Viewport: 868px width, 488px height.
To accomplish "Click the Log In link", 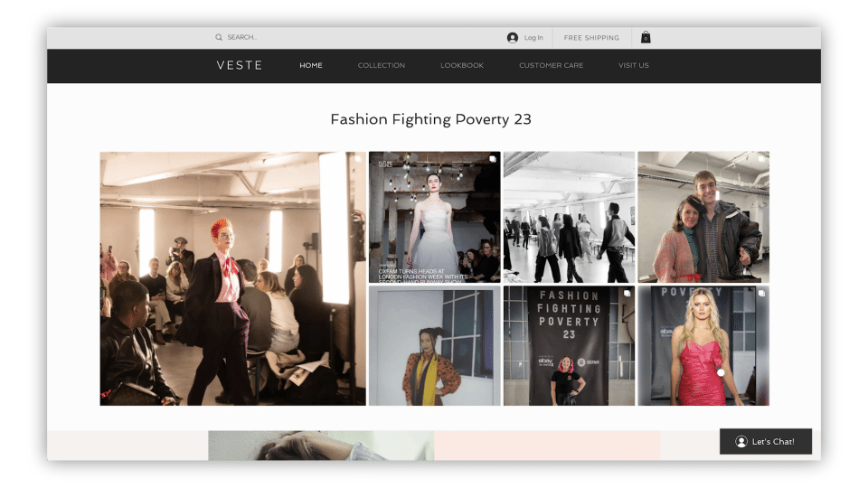I will click(x=533, y=38).
